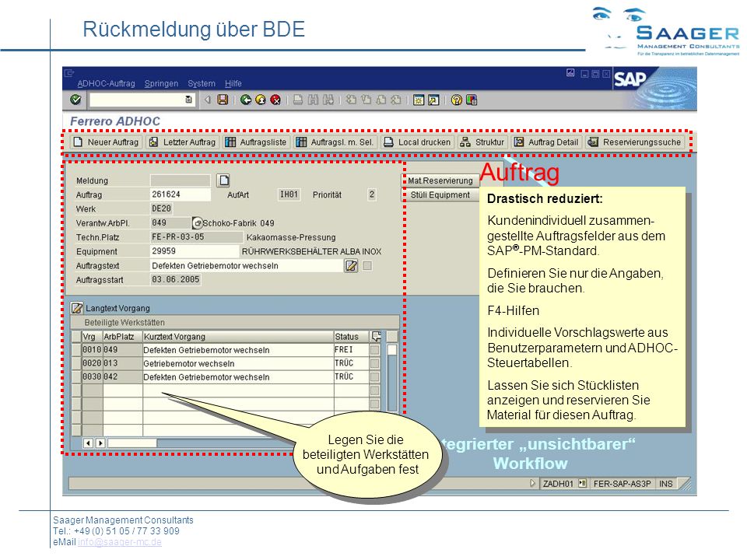Click the table's vertical scrollbar thumb

tap(392, 350)
